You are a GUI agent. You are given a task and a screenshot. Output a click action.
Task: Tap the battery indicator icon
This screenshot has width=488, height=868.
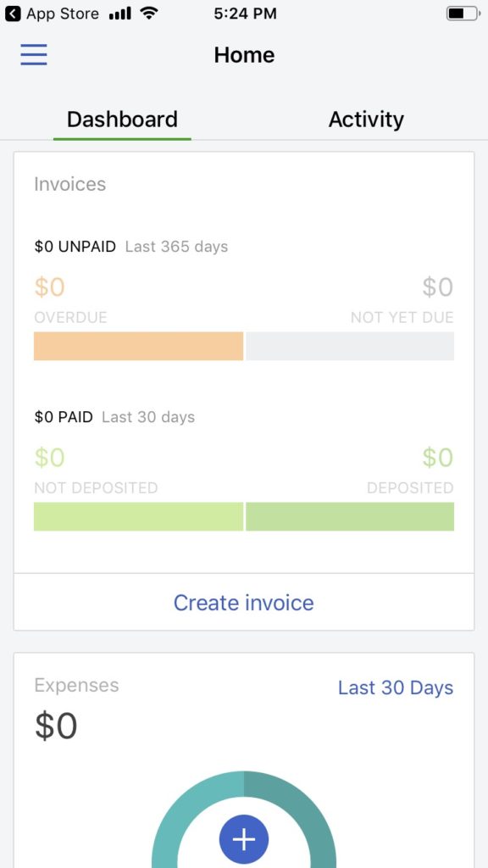pyautogui.click(x=463, y=14)
